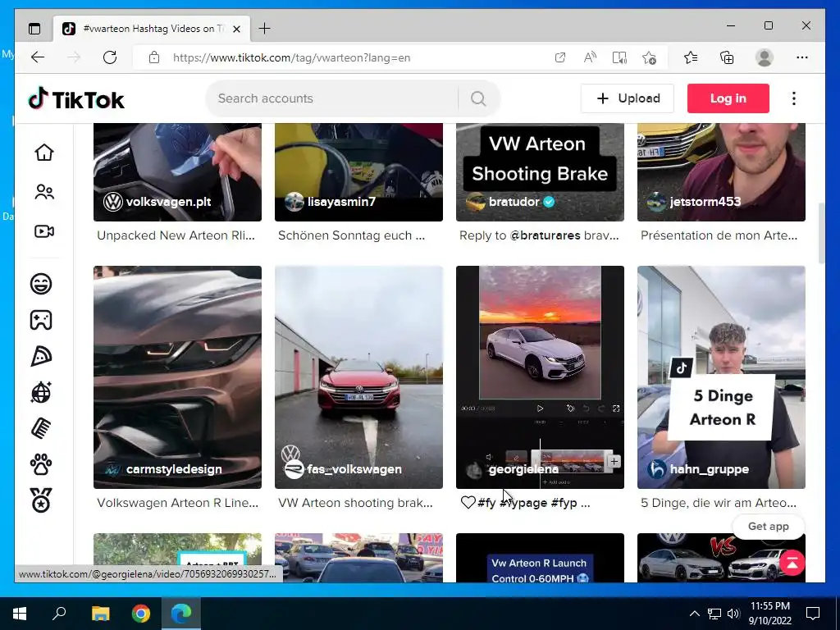Select the Comedy smiley face category icon

41,283
